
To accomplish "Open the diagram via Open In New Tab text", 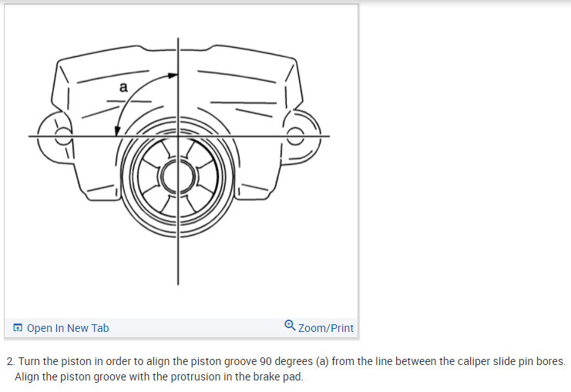I will click(68, 328).
